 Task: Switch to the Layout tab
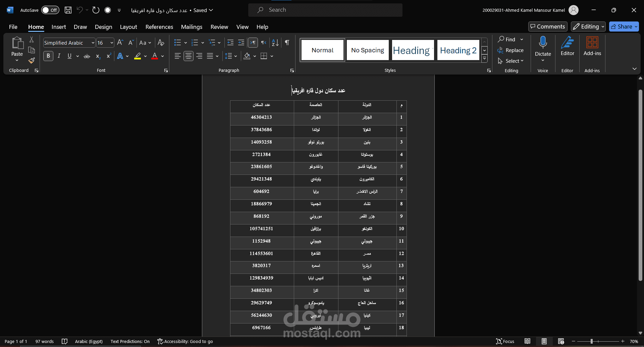click(128, 27)
